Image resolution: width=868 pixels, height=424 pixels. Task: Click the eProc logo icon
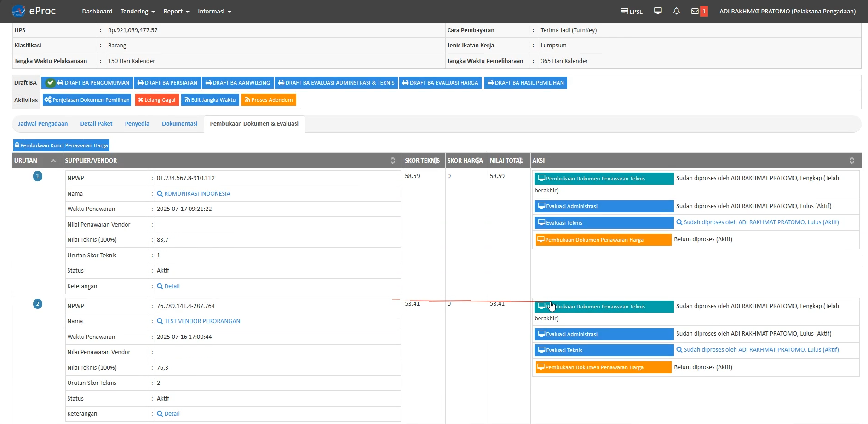(x=18, y=11)
